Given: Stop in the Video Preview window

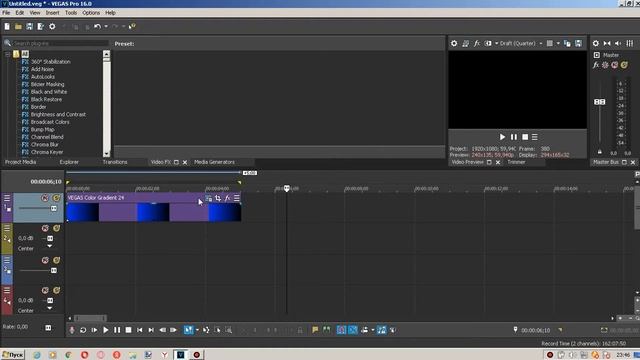Looking at the screenshot, I should point(525,137).
